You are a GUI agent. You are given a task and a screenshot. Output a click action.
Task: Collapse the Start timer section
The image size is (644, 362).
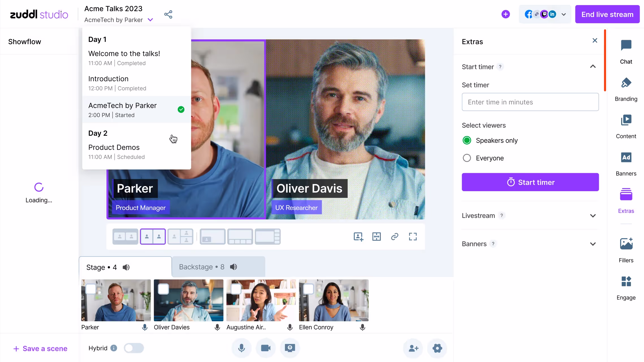pyautogui.click(x=593, y=66)
